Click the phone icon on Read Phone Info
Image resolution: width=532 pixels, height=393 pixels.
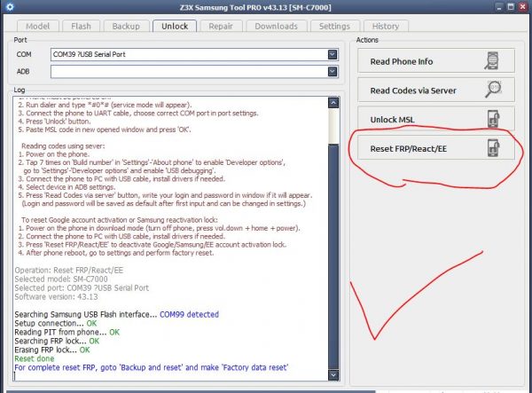coord(492,61)
